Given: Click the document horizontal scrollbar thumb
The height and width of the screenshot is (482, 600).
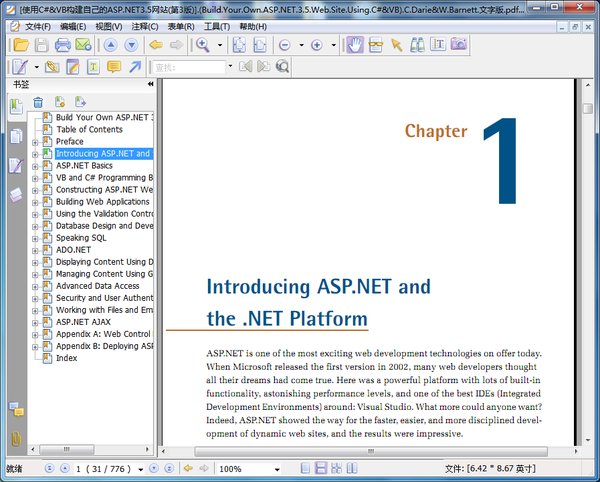Looking at the screenshot, I should pos(370,451).
